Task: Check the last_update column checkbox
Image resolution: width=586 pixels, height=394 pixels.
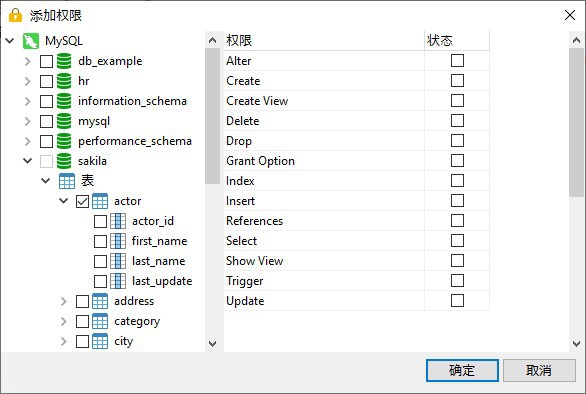Action: [100, 281]
